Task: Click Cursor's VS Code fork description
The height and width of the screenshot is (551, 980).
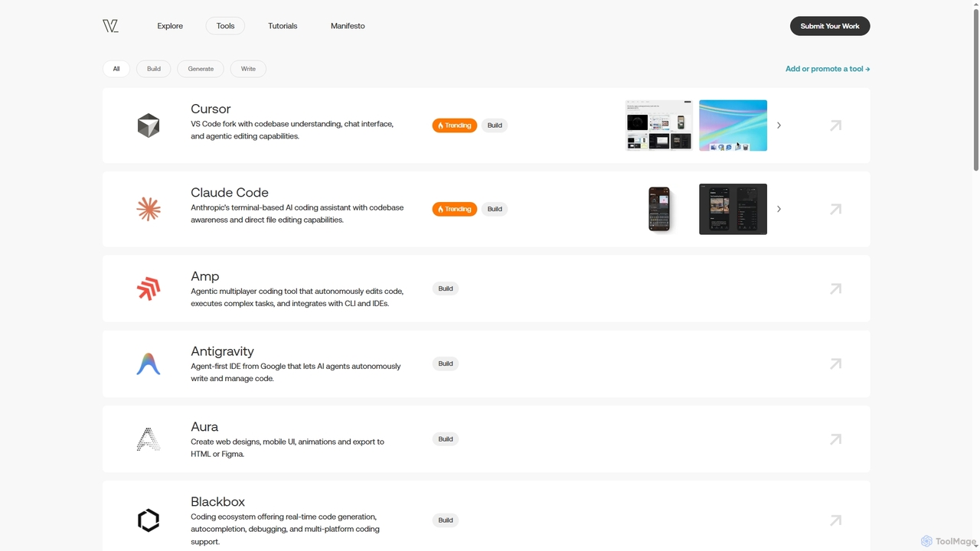Action: click(292, 130)
